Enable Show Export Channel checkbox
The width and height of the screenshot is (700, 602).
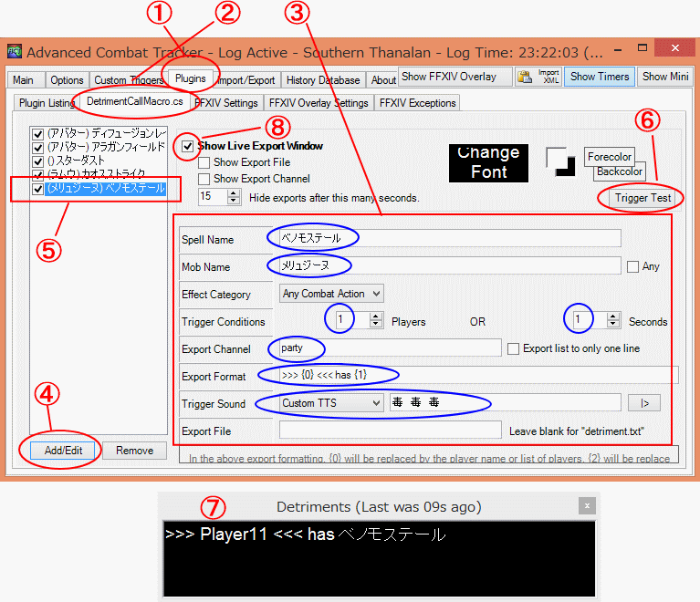[x=204, y=179]
